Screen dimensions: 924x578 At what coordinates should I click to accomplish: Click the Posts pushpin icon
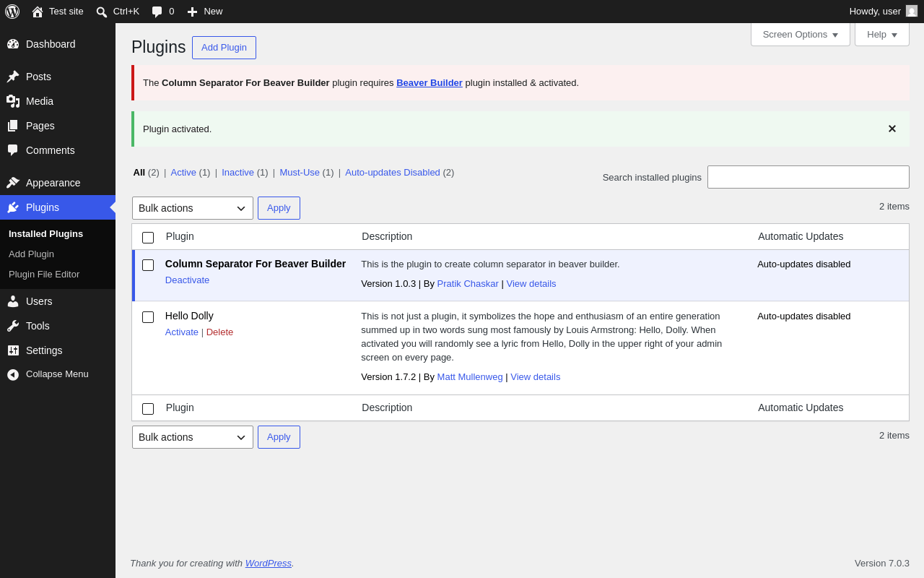13,77
